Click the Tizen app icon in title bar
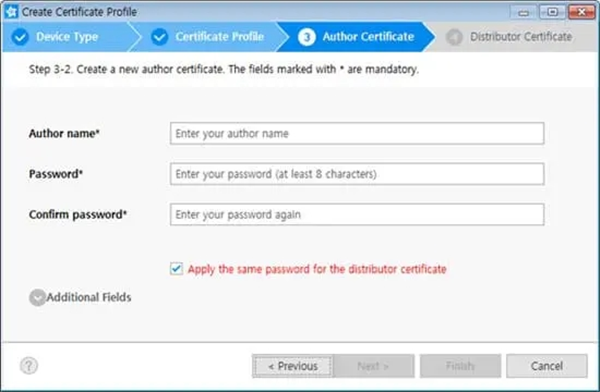This screenshot has height=392, width=600. pyautogui.click(x=11, y=11)
